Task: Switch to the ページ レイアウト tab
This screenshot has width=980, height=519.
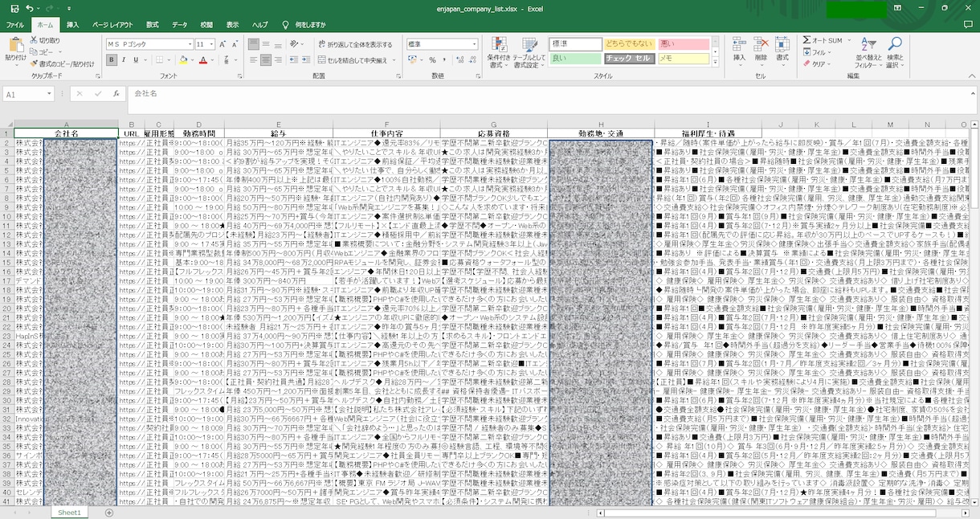Action: point(112,25)
